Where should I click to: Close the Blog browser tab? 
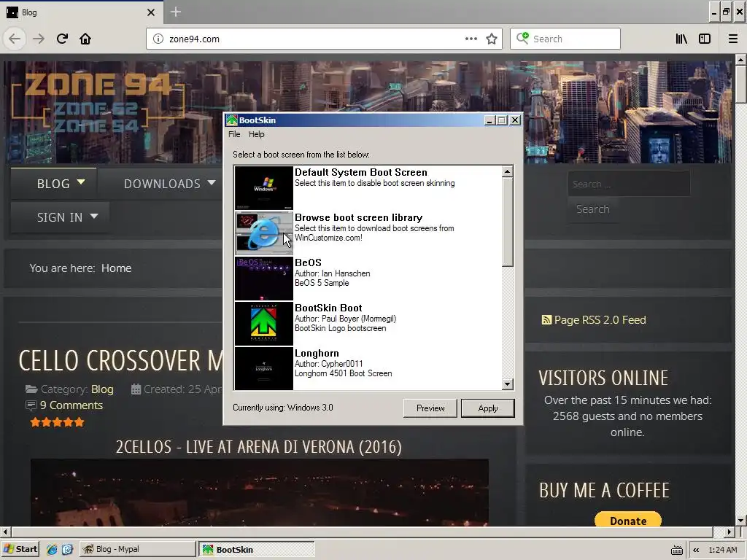(151, 12)
